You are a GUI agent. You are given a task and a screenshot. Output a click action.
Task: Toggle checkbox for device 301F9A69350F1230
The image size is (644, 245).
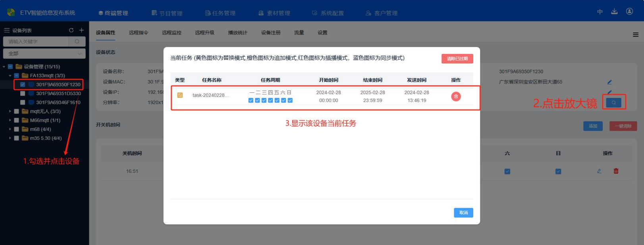23,84
